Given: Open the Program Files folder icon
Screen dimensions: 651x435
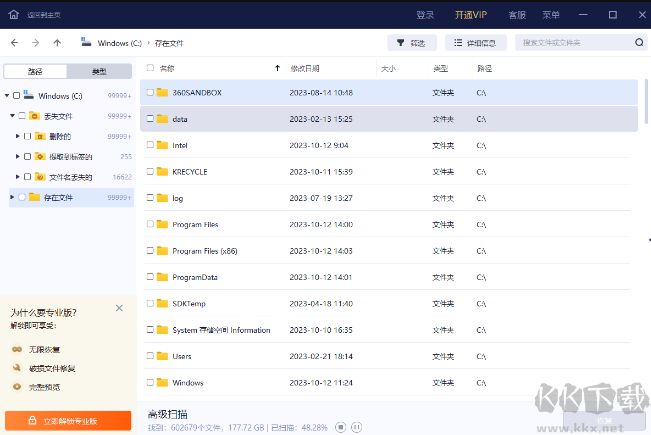Looking at the screenshot, I should tap(162, 224).
